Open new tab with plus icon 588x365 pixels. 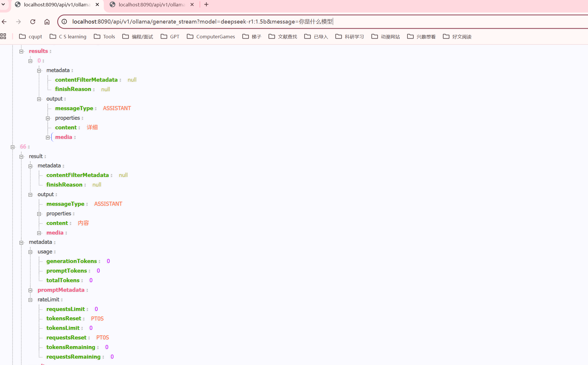[206, 5]
